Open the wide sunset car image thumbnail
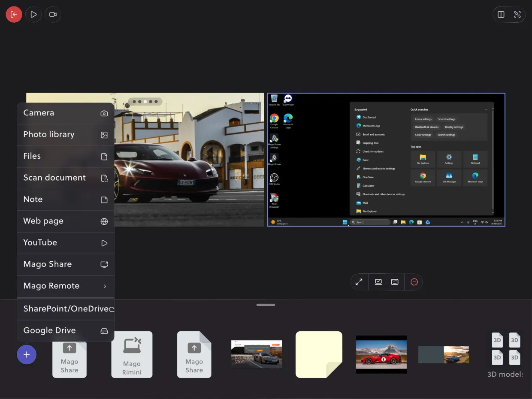 444,354
